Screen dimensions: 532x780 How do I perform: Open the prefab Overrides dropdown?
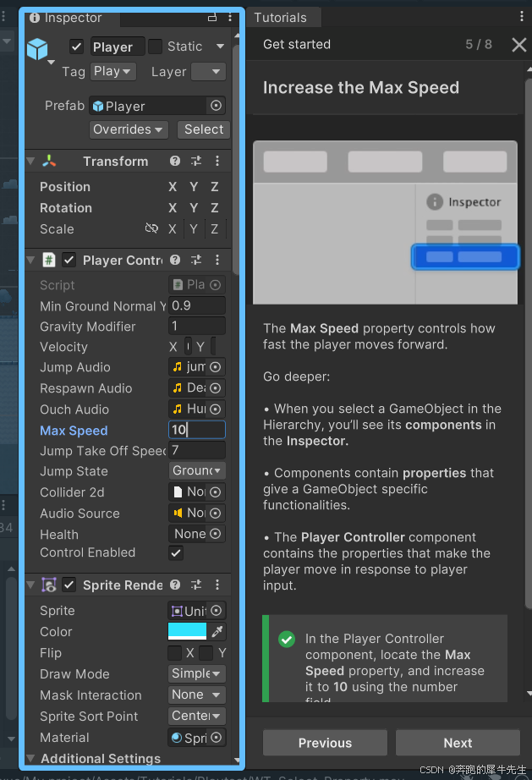point(129,129)
